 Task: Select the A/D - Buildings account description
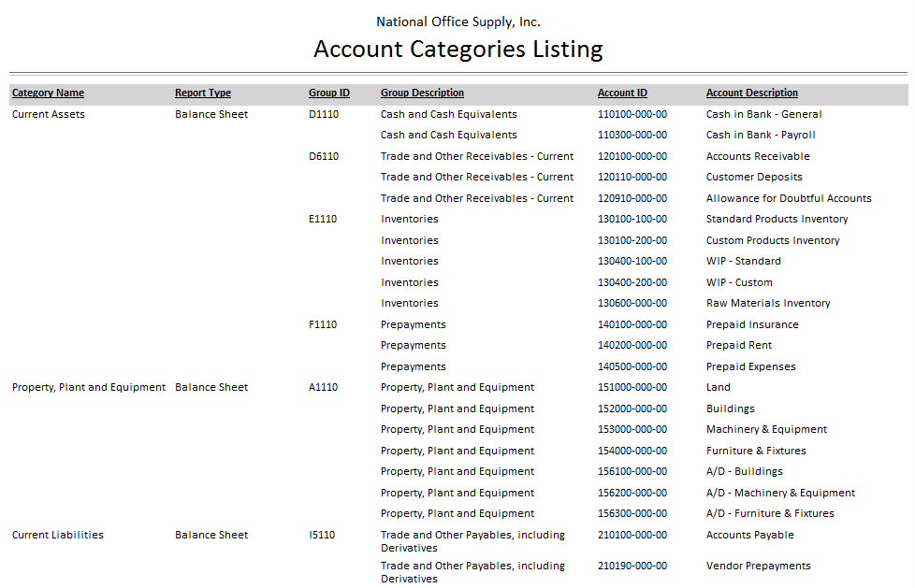click(x=744, y=471)
